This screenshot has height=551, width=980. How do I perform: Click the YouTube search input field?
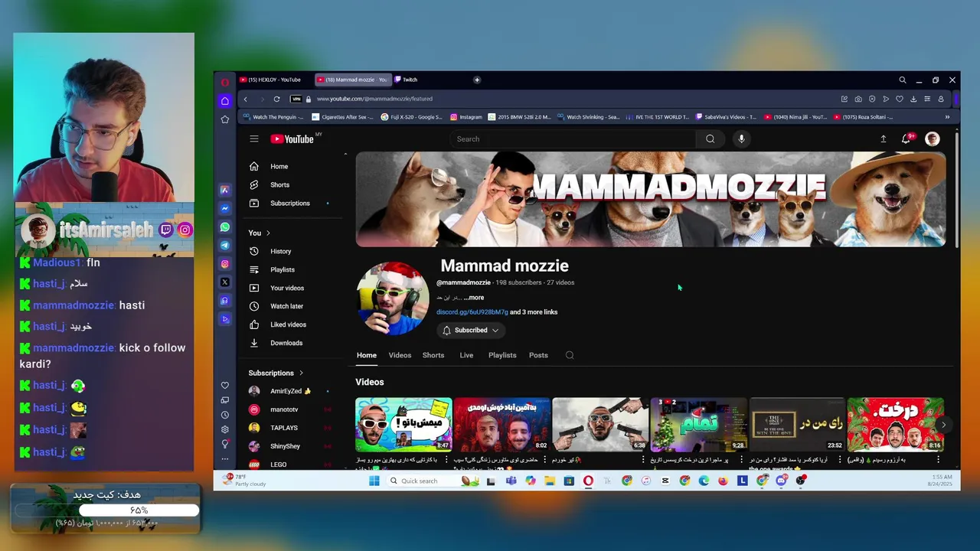pos(573,139)
